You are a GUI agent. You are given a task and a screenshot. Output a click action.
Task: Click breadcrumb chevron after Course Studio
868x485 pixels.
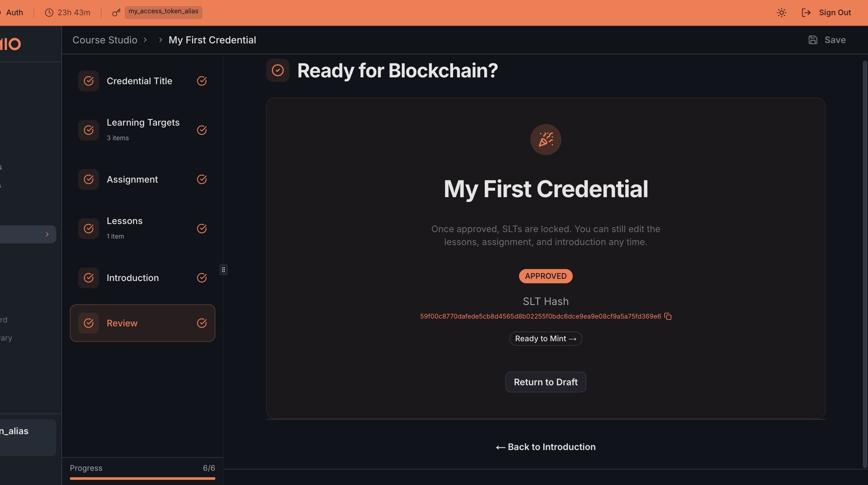[x=145, y=40]
